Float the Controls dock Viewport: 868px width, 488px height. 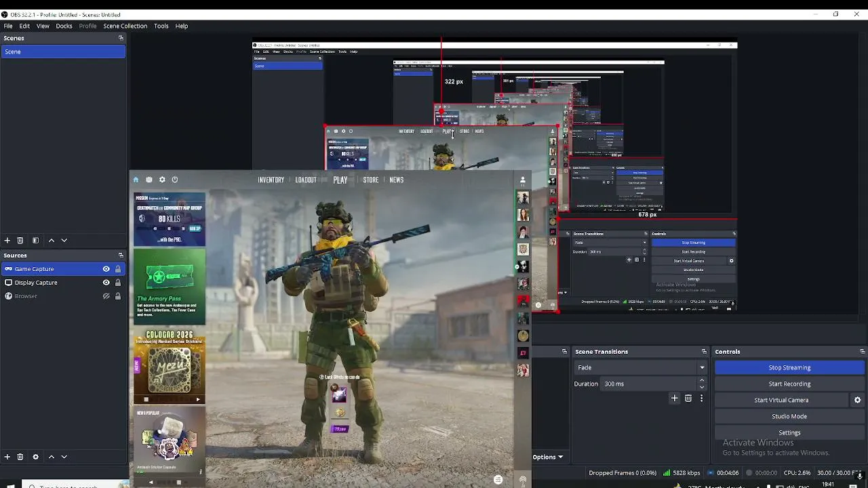point(863,352)
